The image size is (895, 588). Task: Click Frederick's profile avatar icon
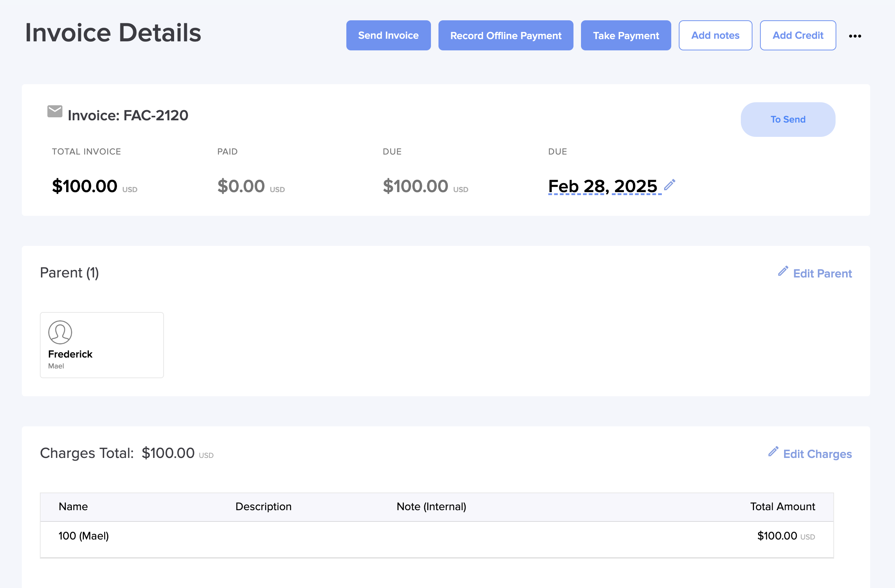60,332
